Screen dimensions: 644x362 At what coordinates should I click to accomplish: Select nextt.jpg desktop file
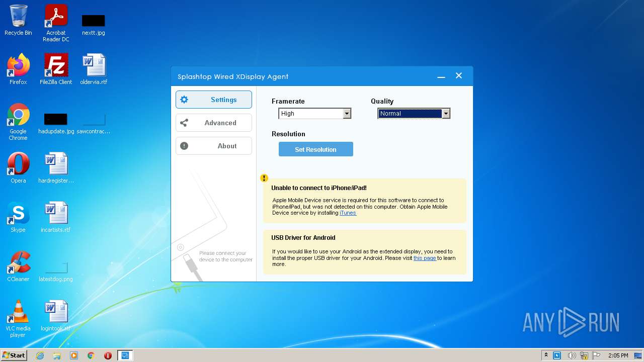pyautogui.click(x=94, y=24)
